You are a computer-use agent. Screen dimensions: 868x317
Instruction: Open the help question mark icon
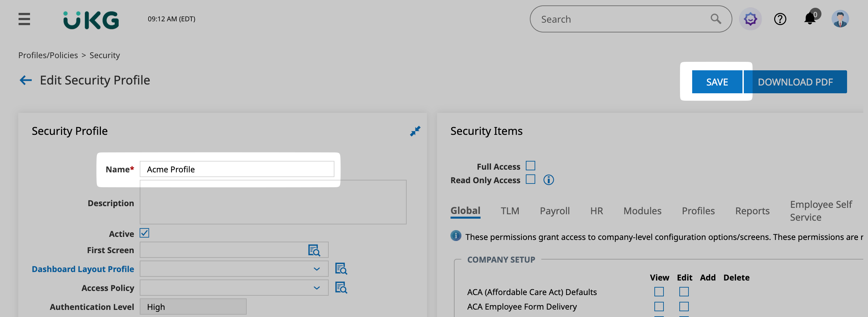coord(780,19)
